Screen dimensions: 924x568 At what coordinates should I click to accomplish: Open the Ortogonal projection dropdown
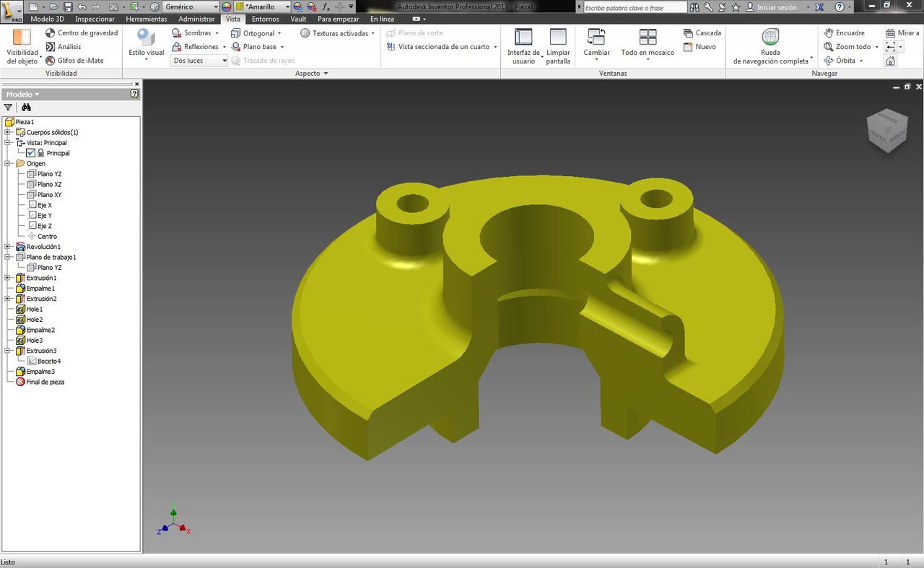tap(256, 33)
